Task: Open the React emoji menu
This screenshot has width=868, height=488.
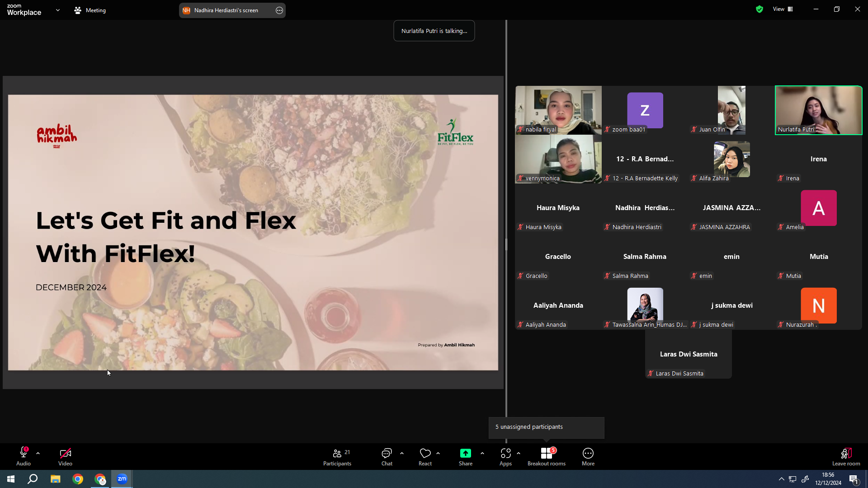Action: click(x=425, y=456)
